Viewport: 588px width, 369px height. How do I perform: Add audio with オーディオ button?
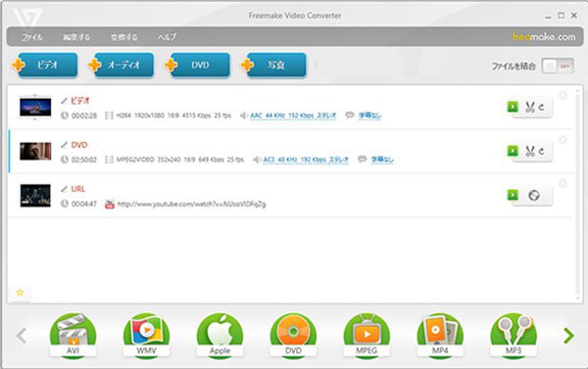(x=122, y=65)
